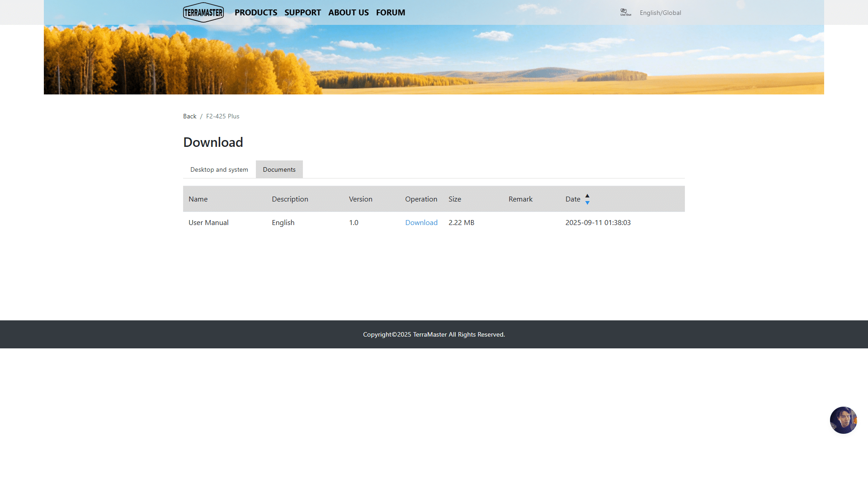The width and height of the screenshot is (868, 488).
Task: Go to the FORUM menu item
Action: coord(390,13)
